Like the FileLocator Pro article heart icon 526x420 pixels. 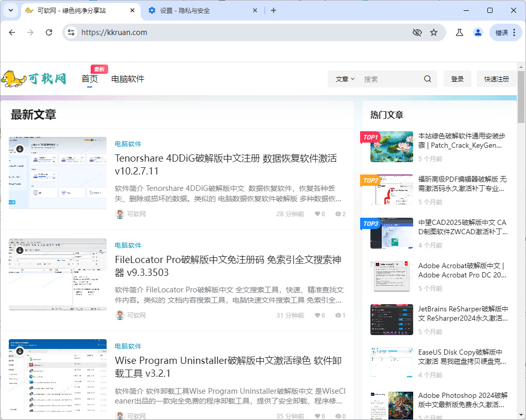pos(317,315)
